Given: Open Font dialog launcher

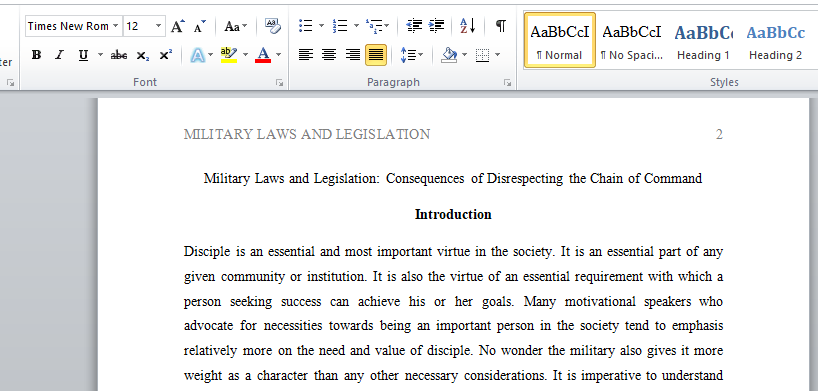Looking at the screenshot, I should (x=280, y=82).
